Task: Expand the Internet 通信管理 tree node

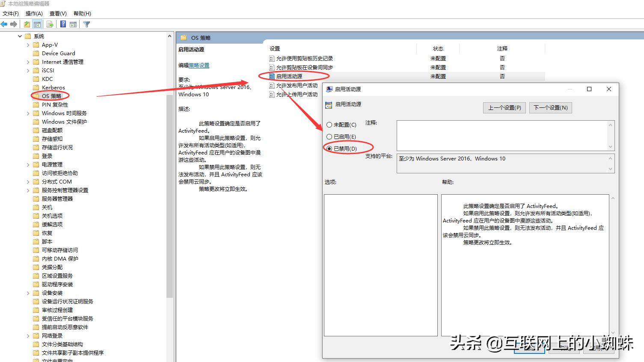Action: point(27,62)
